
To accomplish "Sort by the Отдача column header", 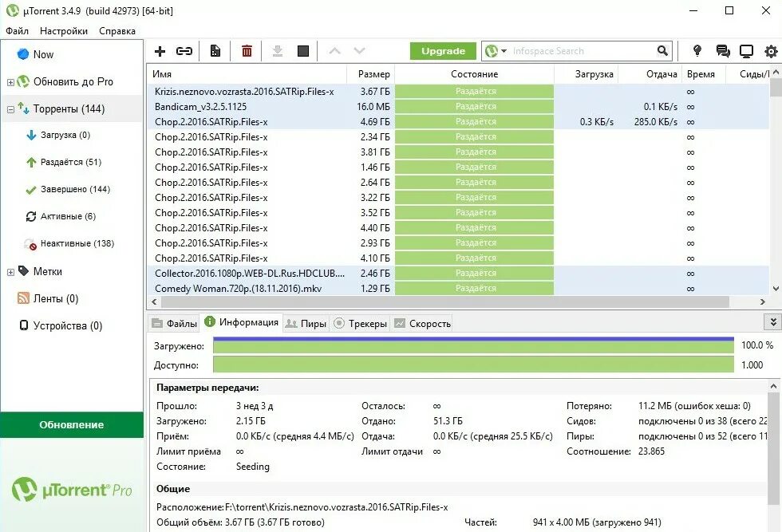I will pos(650,74).
